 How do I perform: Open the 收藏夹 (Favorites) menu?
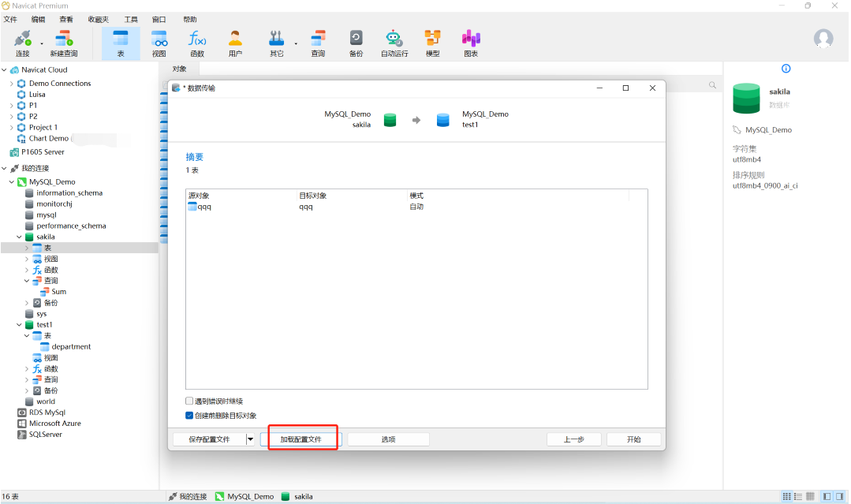(x=99, y=19)
